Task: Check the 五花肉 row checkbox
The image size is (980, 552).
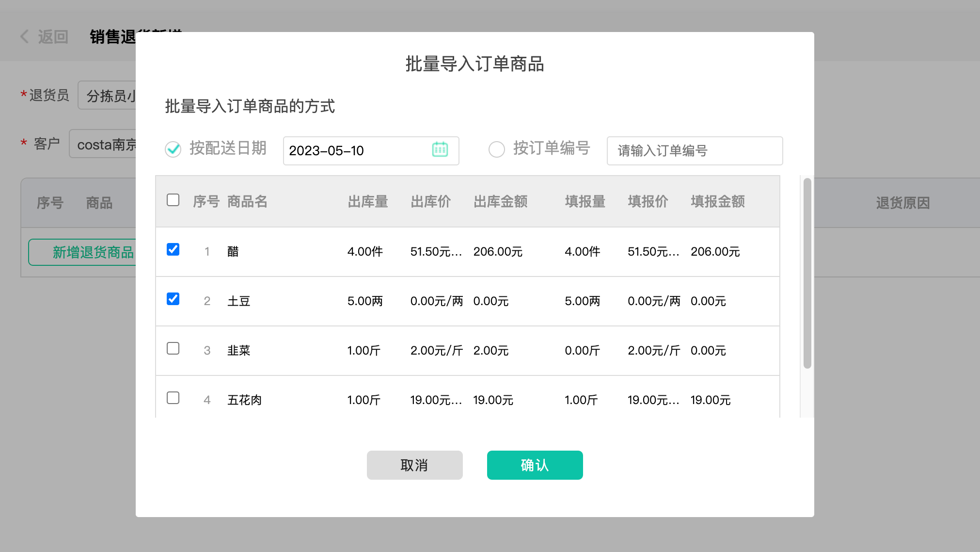Action: 173,398
